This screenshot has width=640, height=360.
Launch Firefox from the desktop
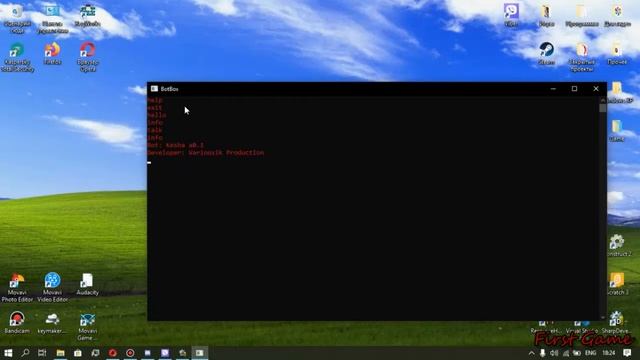[x=52, y=54]
